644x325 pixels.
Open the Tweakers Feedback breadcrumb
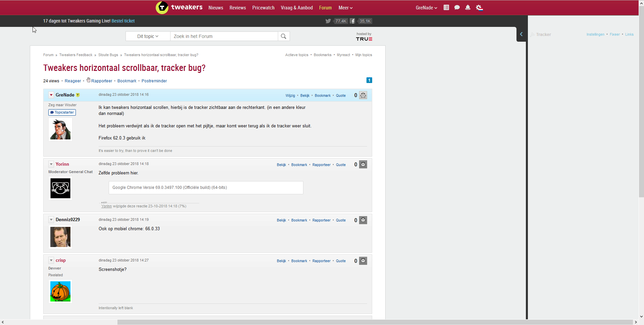(76, 55)
